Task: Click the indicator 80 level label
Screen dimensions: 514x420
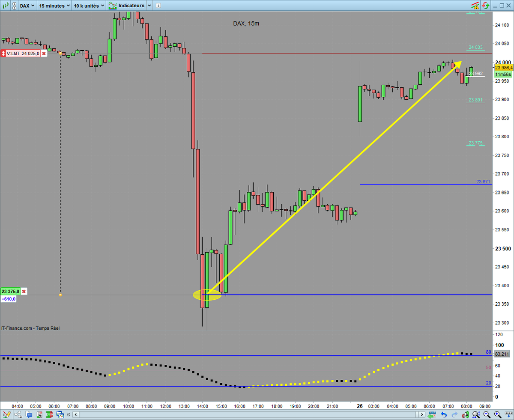Action: [488, 352]
